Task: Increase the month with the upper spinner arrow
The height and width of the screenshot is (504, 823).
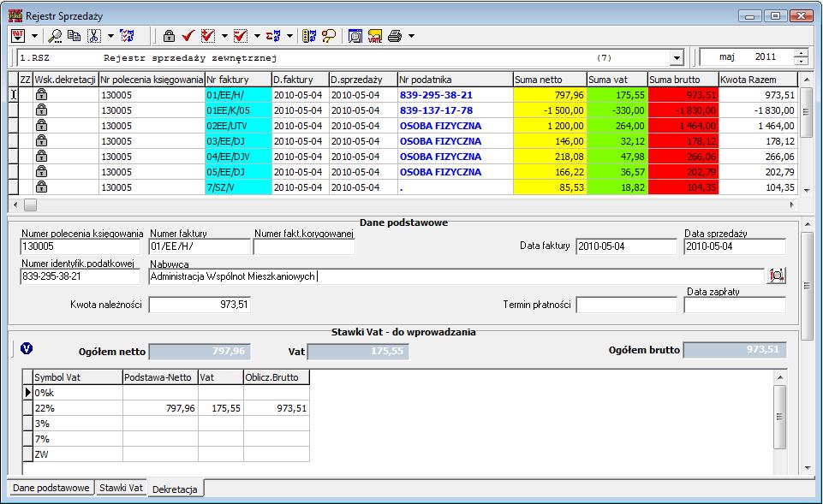Action: tap(801, 53)
